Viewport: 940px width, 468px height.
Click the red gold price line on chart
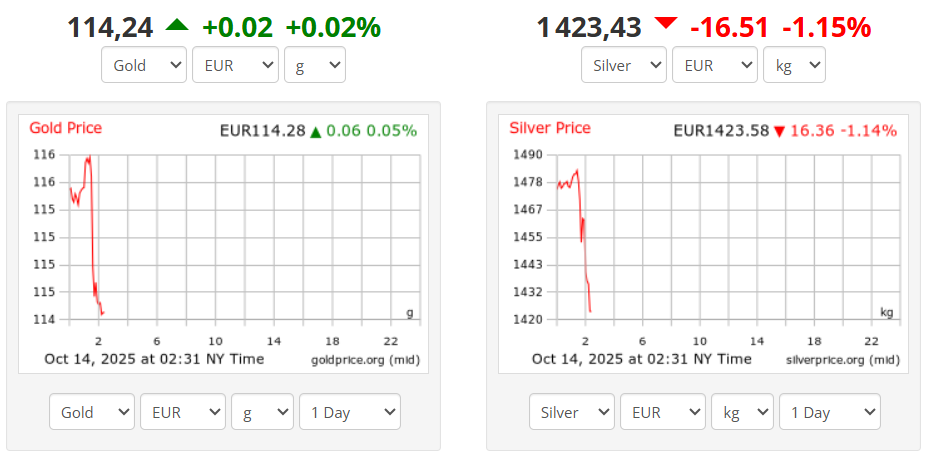[x=92, y=250]
